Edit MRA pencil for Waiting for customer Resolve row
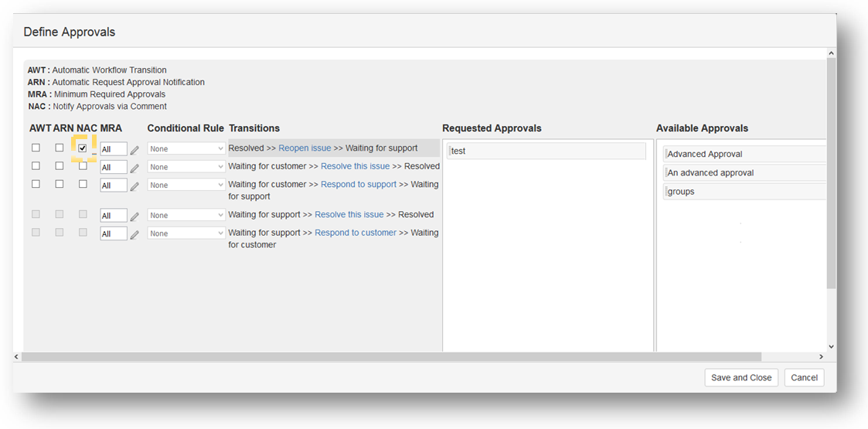Image resolution: width=868 pixels, height=429 pixels. pyautogui.click(x=134, y=168)
